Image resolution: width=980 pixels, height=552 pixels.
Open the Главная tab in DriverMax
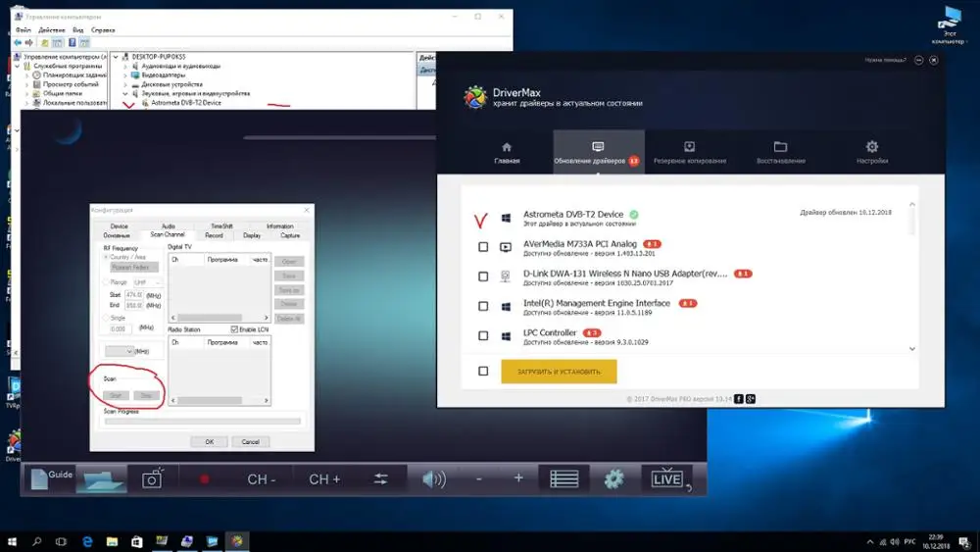tap(507, 153)
